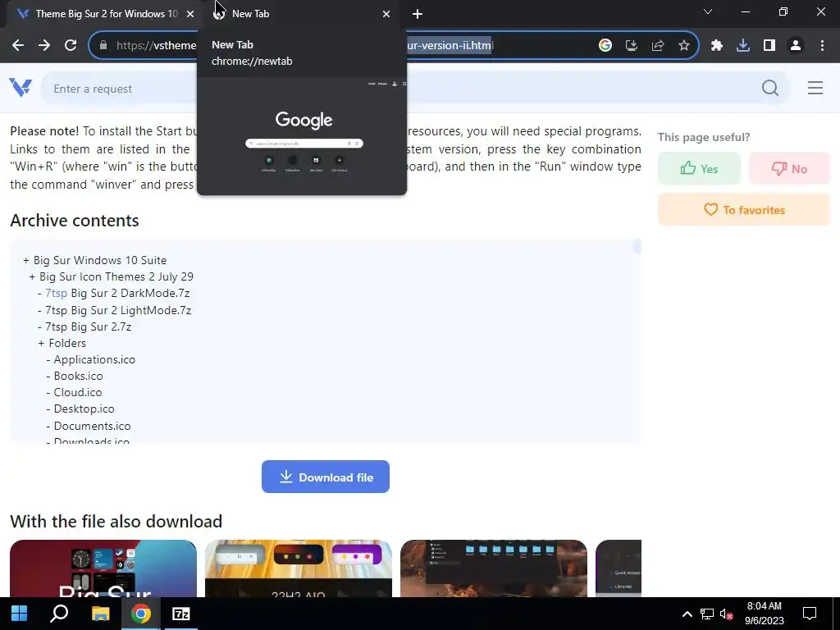Select Books.ico entry
The height and width of the screenshot is (630, 840).
pyautogui.click(x=74, y=376)
